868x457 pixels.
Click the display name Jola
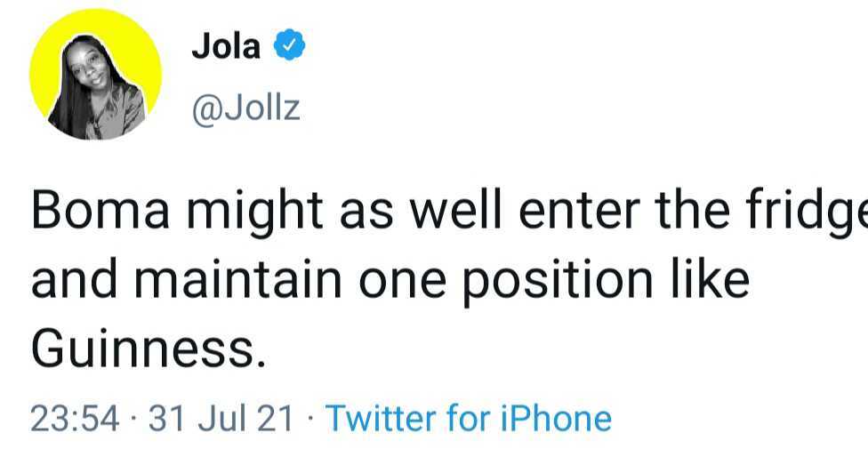click(x=226, y=47)
